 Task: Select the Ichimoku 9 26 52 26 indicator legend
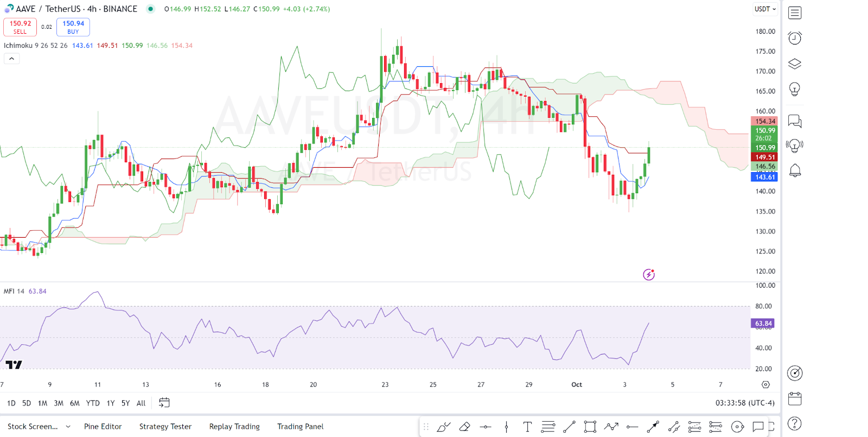tap(36, 46)
